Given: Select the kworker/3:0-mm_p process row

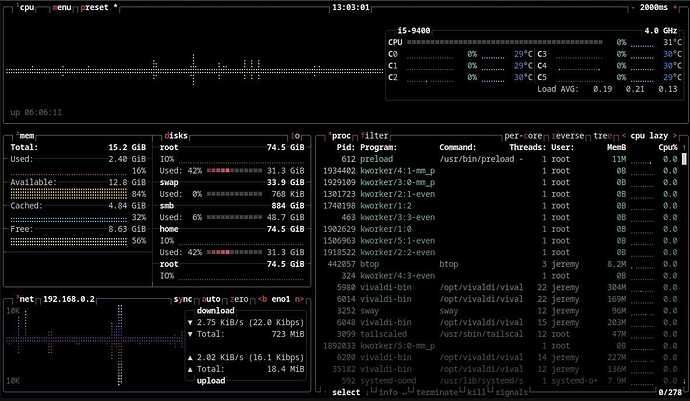Looking at the screenshot, I should tap(500, 182).
